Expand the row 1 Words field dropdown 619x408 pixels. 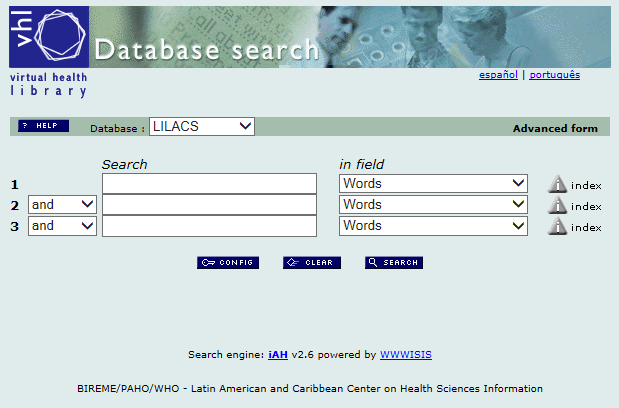coord(433,183)
